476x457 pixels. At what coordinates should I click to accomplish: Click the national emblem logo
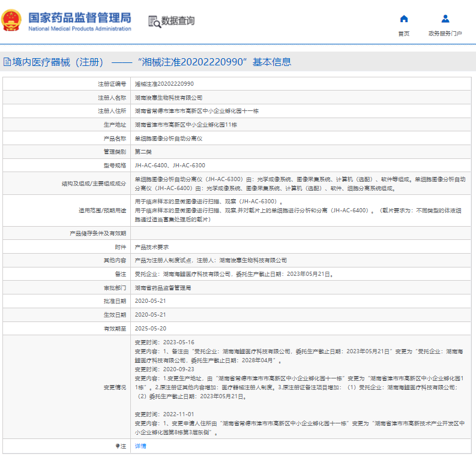(x=11, y=20)
